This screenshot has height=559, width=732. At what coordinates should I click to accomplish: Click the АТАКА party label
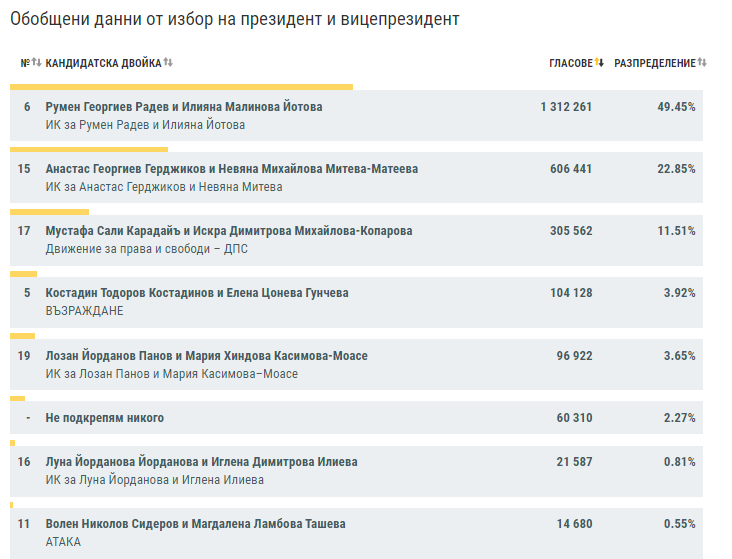pyautogui.click(x=63, y=542)
